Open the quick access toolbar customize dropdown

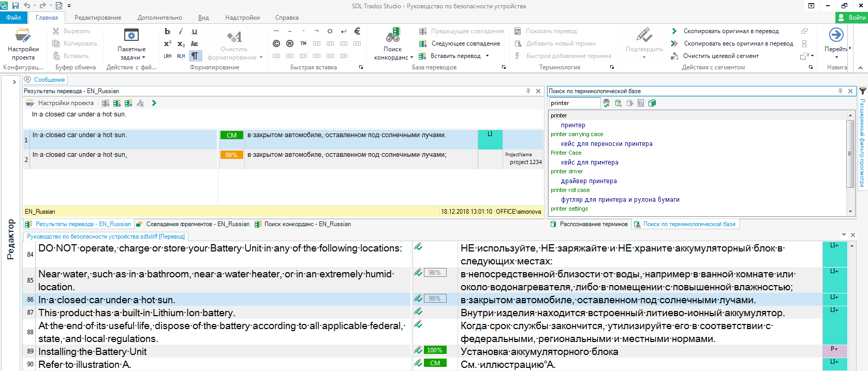[69, 6]
